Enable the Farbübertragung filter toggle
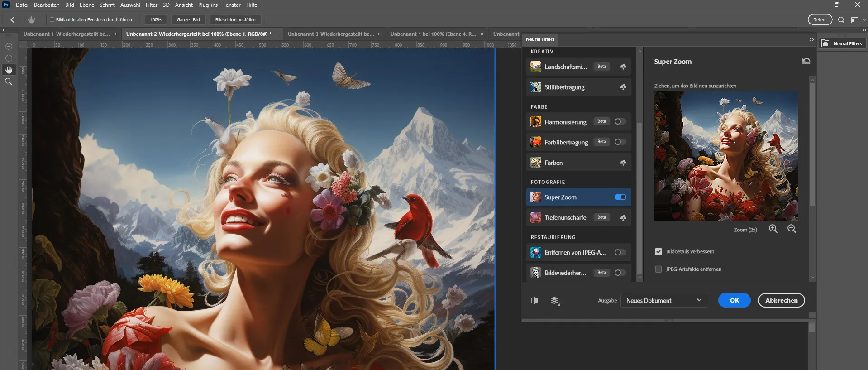Screen dimensions: 868x370 coord(620,142)
